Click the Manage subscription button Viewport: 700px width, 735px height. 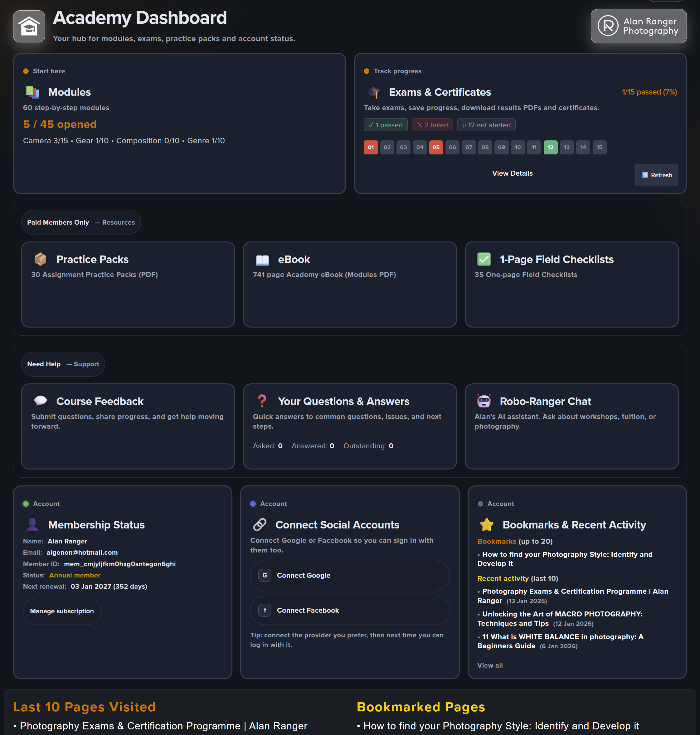[61, 611]
